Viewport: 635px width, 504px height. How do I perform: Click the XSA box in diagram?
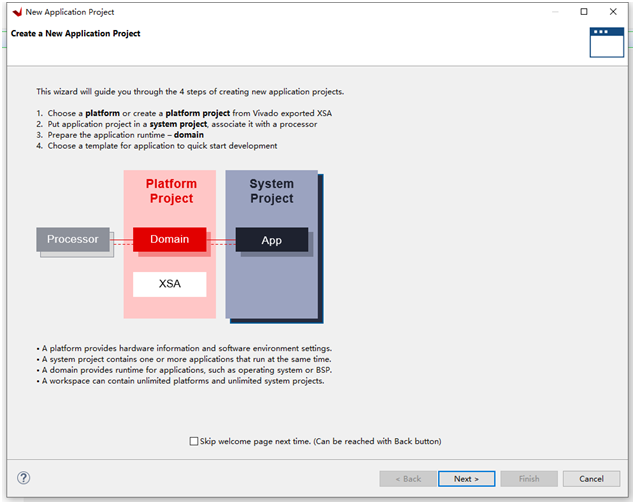pyautogui.click(x=170, y=284)
